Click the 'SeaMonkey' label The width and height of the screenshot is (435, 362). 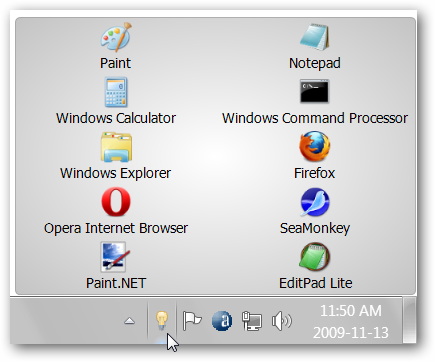pos(315,229)
